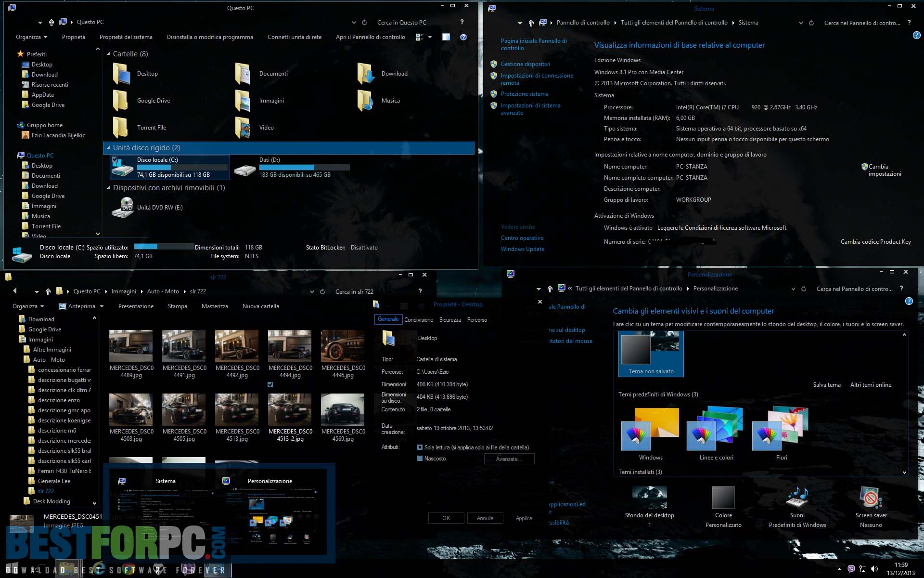The height and width of the screenshot is (578, 924).
Task: Launch Internet Explorer from the taskbar
Action: (x=98, y=569)
